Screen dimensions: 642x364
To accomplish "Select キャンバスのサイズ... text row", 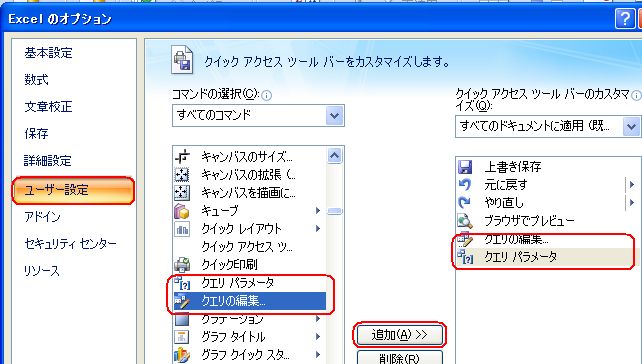I will (247, 157).
